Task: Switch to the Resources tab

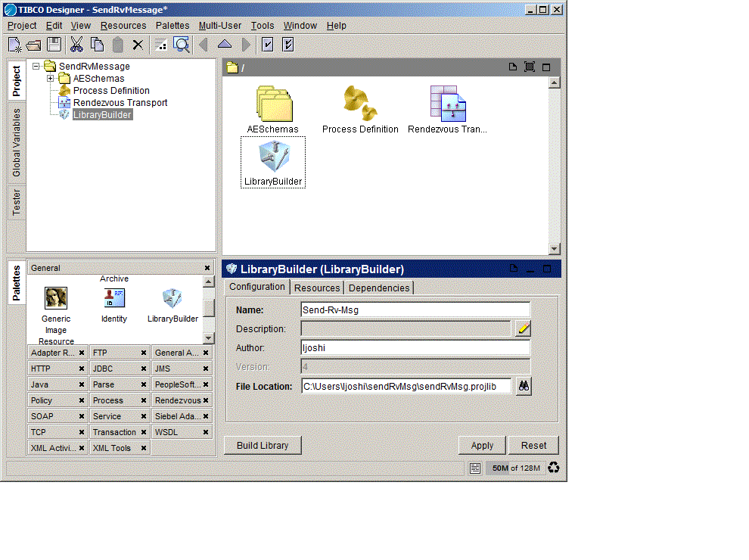Action: coord(317,288)
